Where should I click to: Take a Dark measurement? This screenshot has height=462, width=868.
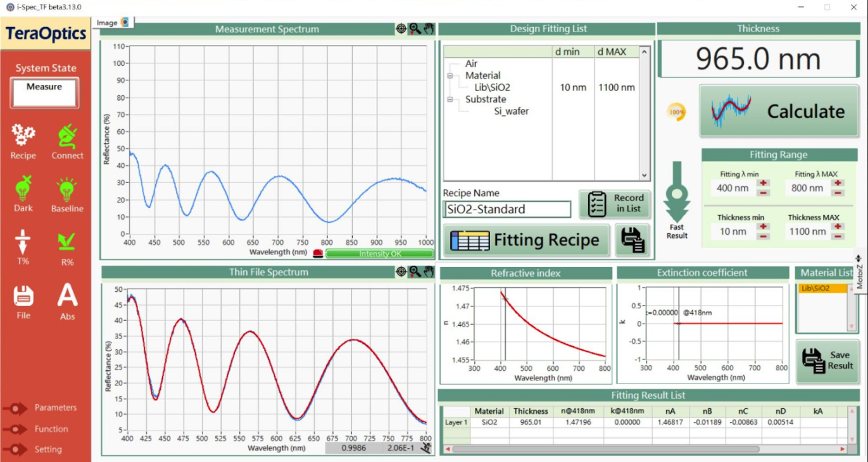click(x=23, y=189)
